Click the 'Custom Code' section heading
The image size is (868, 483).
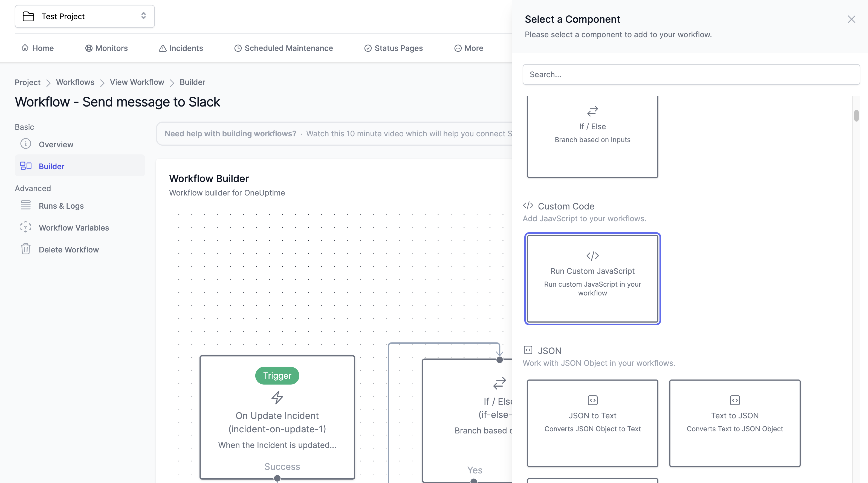pos(566,206)
